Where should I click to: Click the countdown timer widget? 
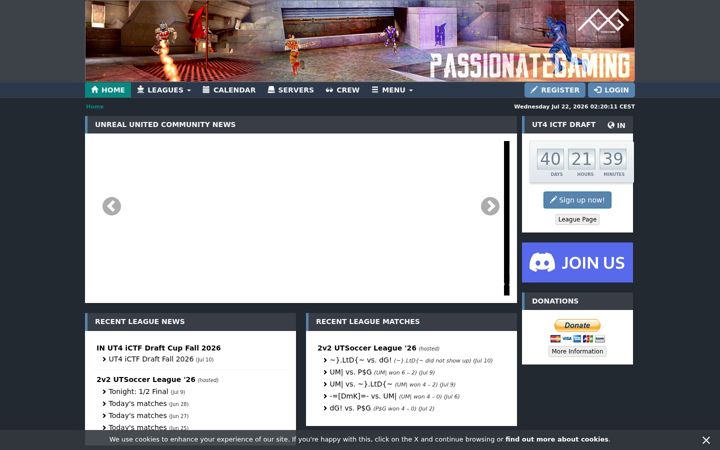[581, 162]
